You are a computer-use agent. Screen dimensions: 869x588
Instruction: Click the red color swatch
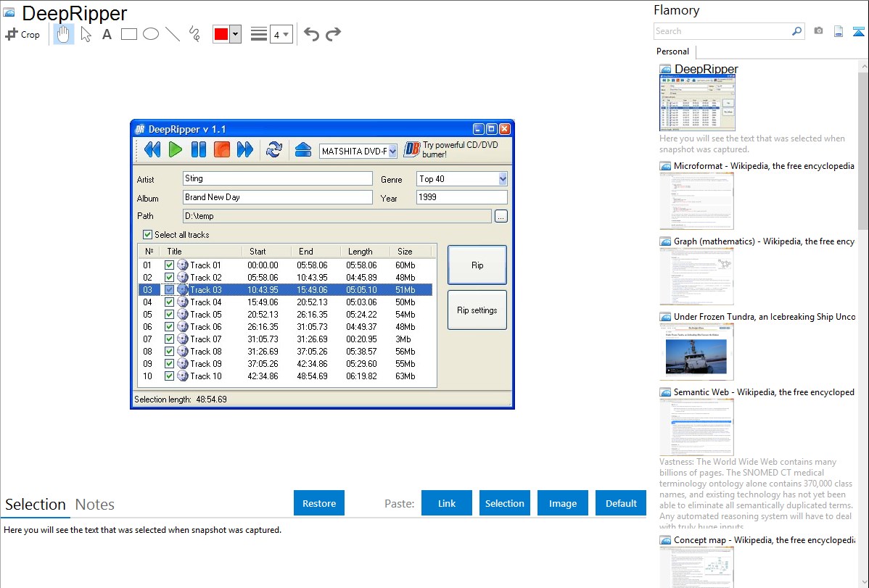pyautogui.click(x=221, y=34)
